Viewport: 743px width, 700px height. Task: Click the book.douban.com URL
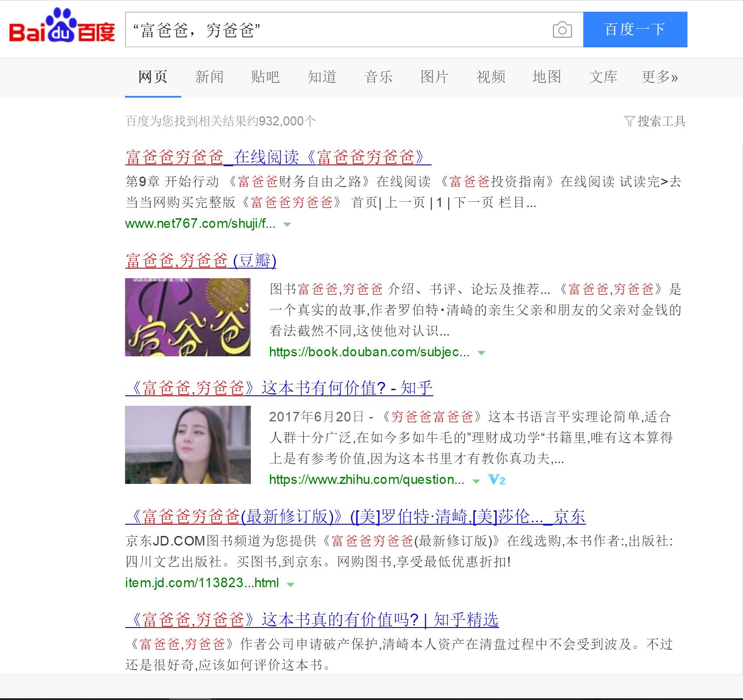(369, 352)
